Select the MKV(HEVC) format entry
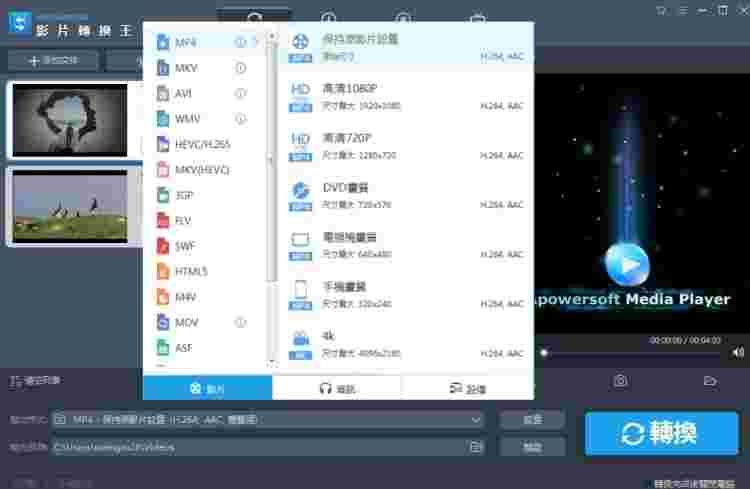The height and width of the screenshot is (489, 750). click(x=207, y=169)
